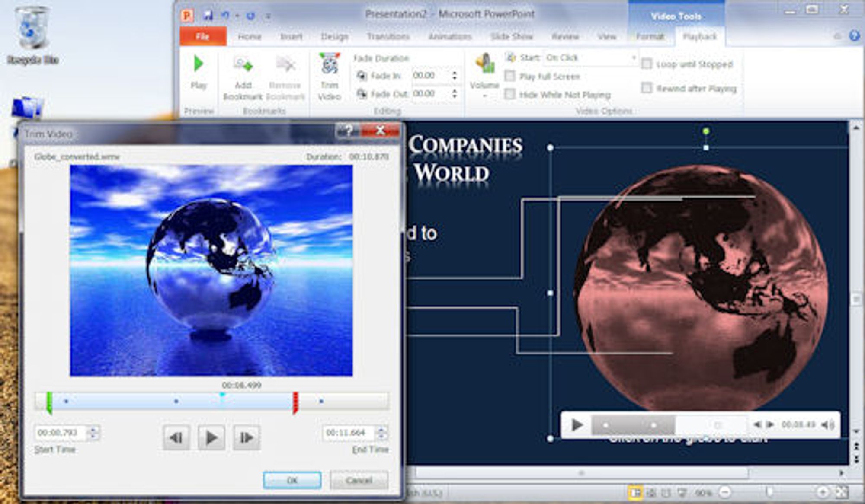Click the Add Bookmark icon
This screenshot has height=504, width=865.
(243, 64)
